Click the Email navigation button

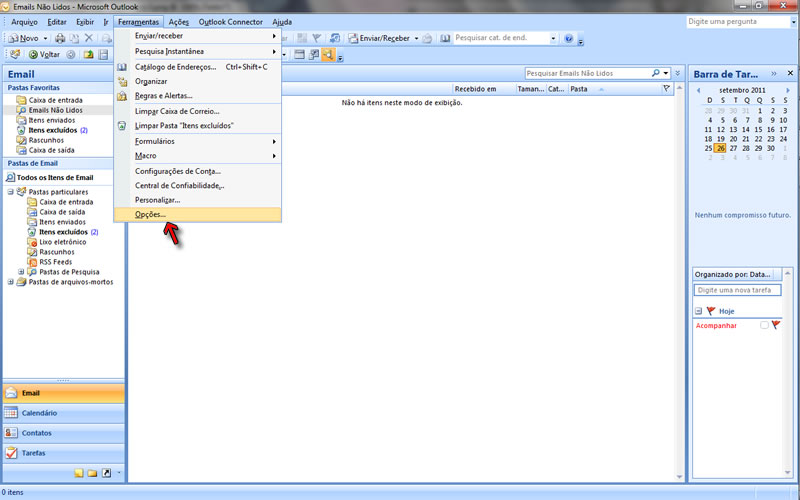(x=64, y=393)
